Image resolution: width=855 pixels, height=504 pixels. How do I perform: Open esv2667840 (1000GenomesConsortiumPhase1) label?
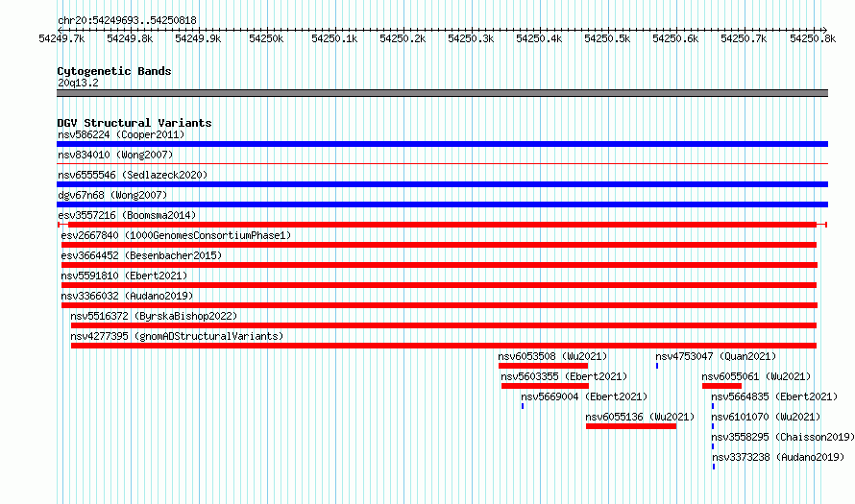click(x=176, y=235)
